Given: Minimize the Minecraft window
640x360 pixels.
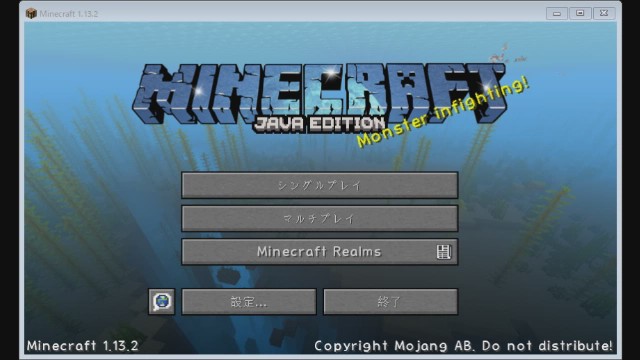Looking at the screenshot, I should click(557, 13).
